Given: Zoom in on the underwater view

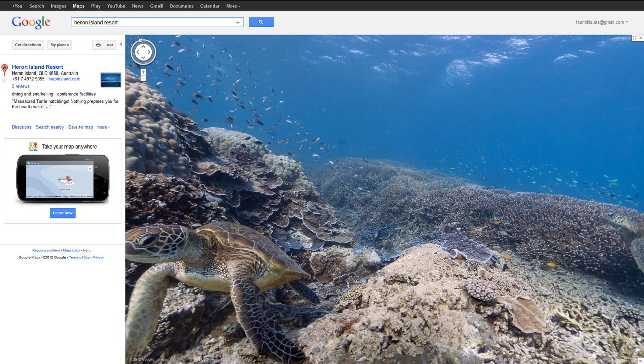Looking at the screenshot, I should coord(143,72).
